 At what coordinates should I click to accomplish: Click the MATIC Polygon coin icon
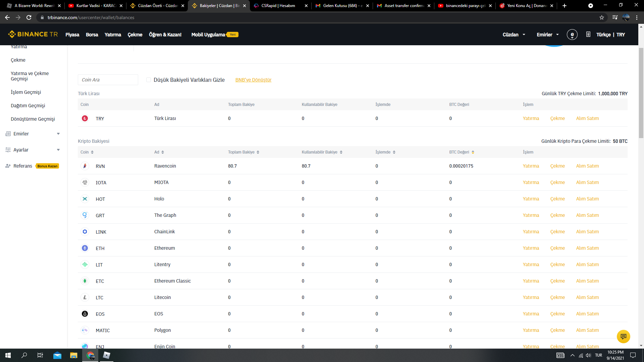point(85,330)
